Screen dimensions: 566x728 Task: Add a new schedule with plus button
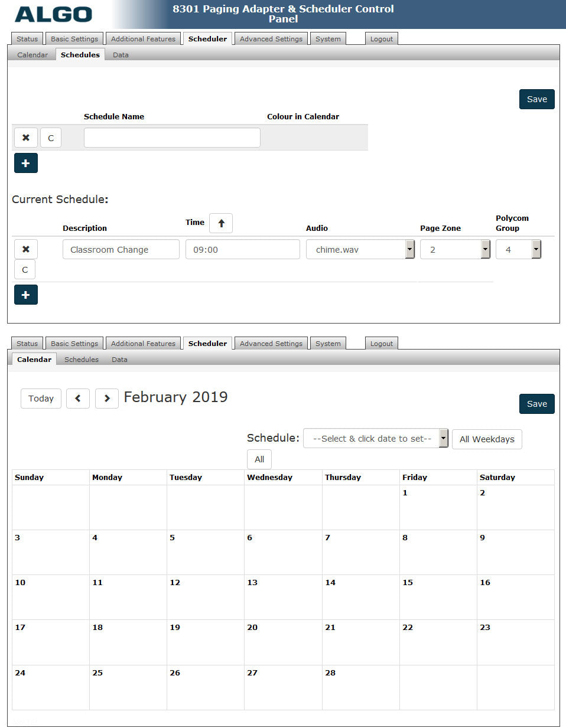point(25,163)
